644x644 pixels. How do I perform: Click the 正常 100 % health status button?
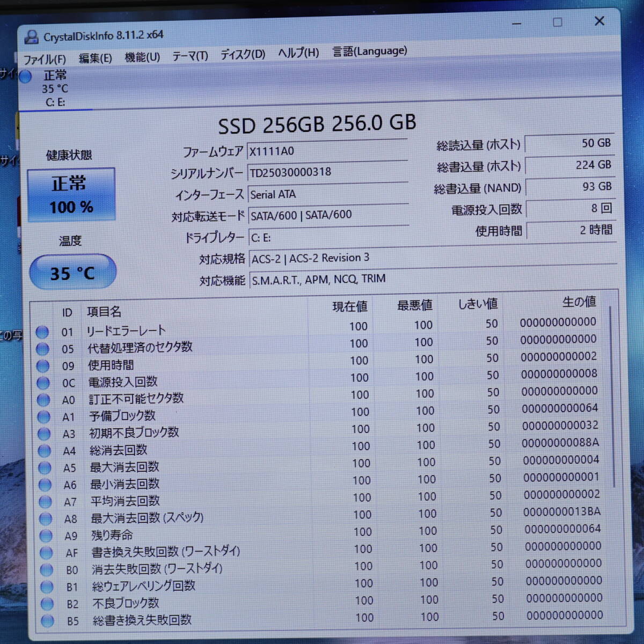71,195
